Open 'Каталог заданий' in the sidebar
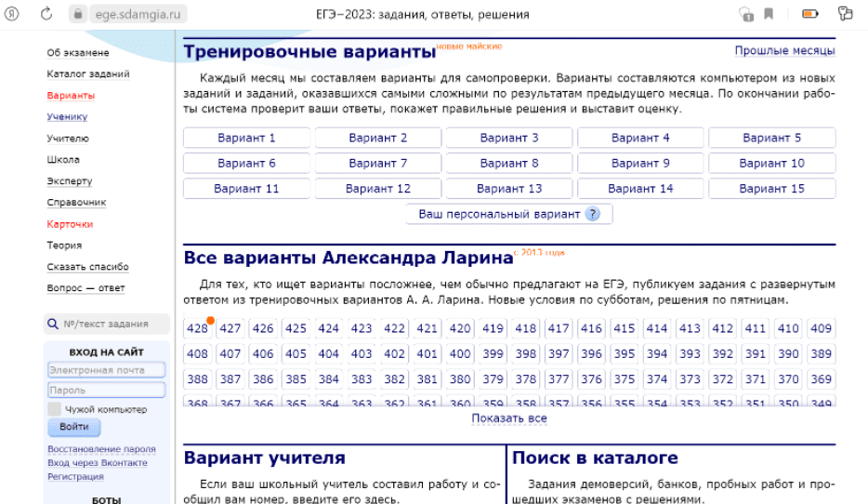868x504 pixels. [88, 73]
